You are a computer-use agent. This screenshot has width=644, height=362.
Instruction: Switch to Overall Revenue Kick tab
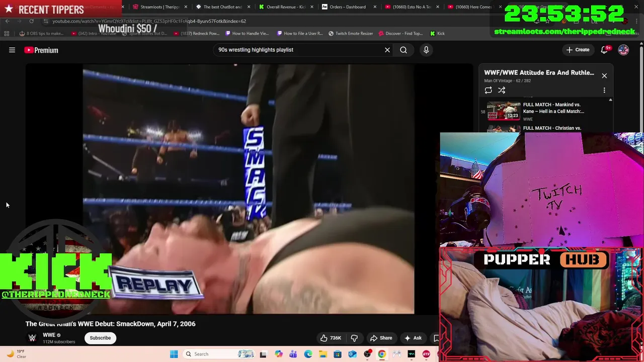pos(286,7)
